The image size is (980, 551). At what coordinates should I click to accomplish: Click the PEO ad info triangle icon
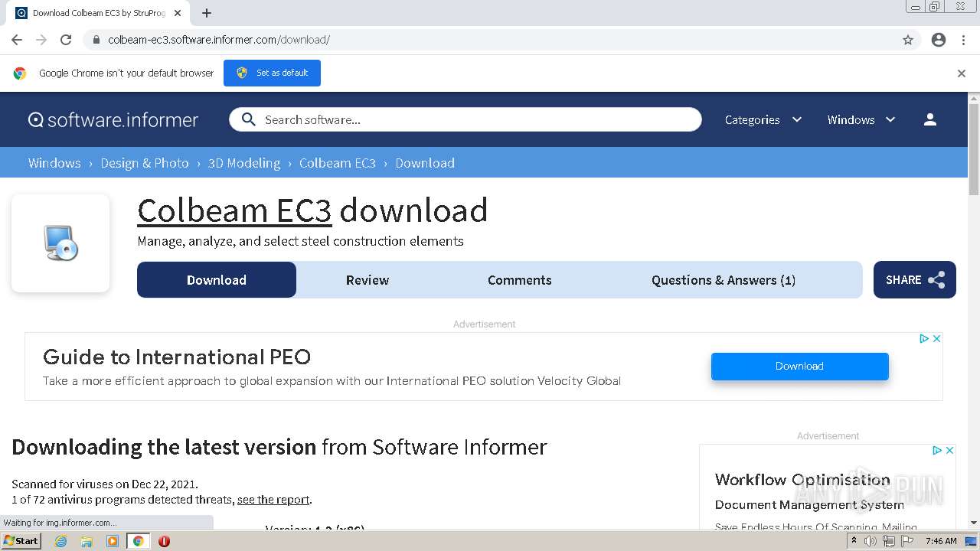click(924, 338)
